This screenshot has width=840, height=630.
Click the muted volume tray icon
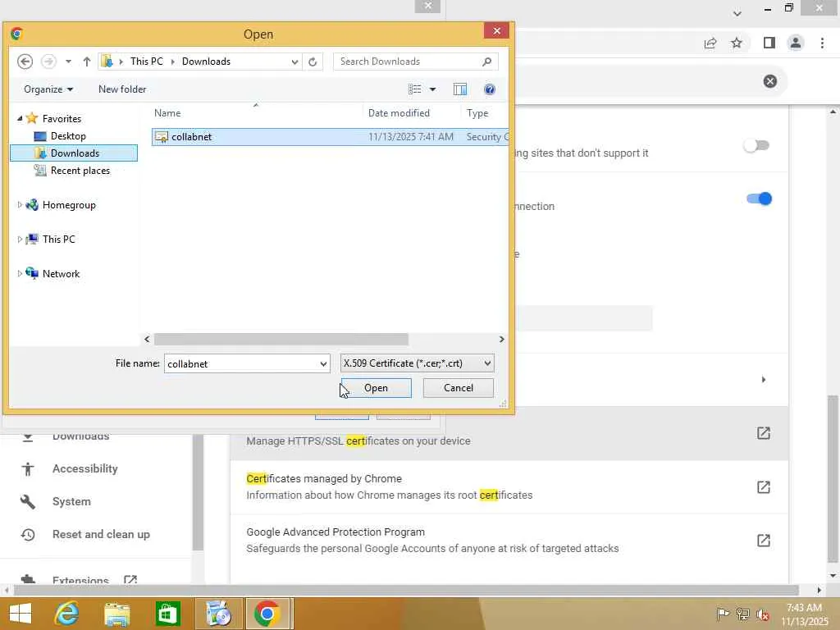pos(762,614)
